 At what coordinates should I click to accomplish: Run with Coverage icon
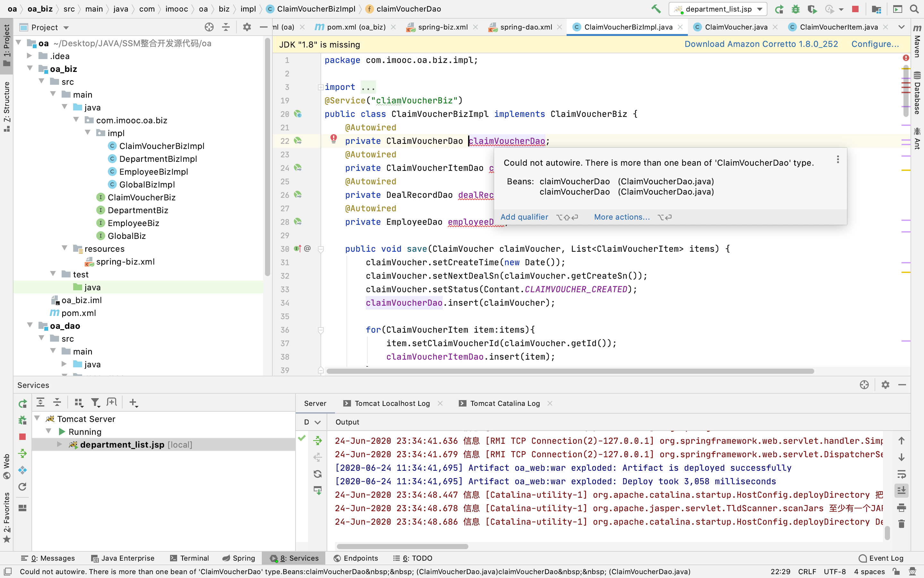click(812, 9)
